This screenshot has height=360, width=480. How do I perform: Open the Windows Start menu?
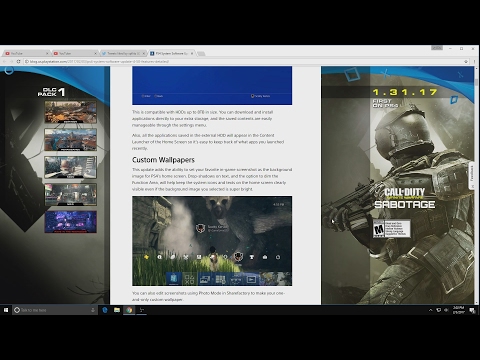[6, 310]
